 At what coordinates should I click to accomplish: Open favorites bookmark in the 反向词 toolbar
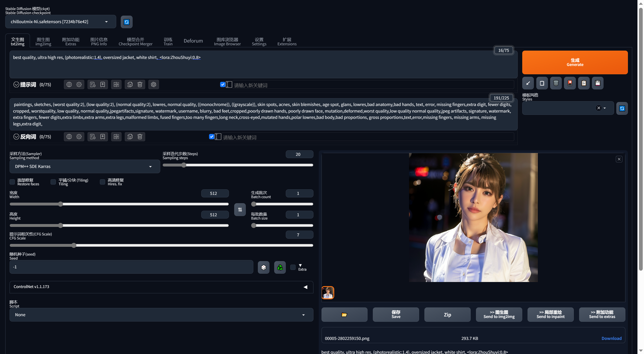pyautogui.click(x=103, y=137)
